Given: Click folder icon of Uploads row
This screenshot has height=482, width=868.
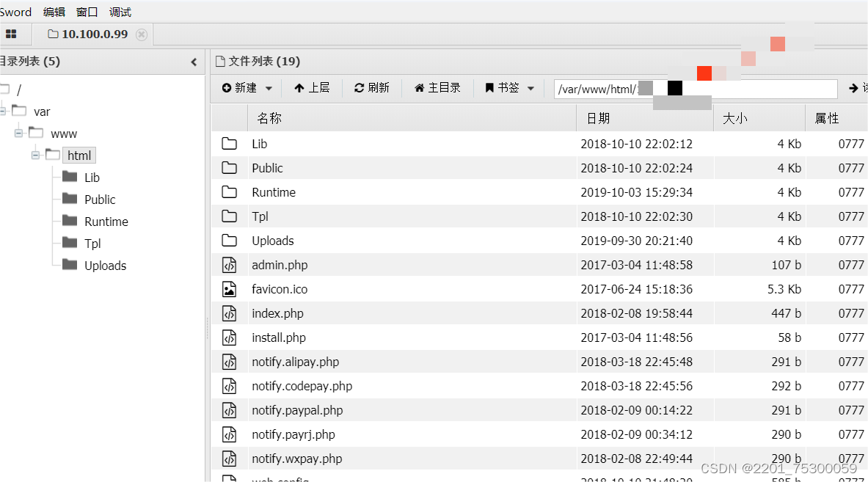Looking at the screenshot, I should point(229,241).
